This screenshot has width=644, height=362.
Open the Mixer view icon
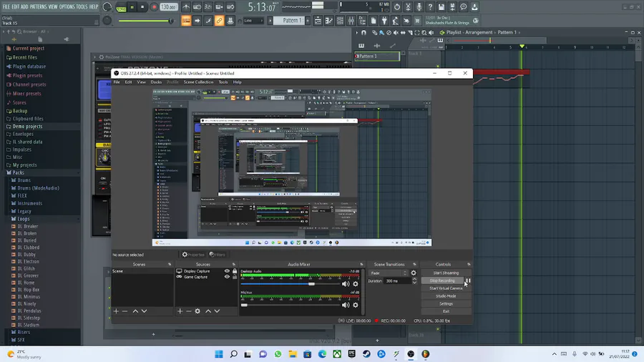[x=351, y=21]
